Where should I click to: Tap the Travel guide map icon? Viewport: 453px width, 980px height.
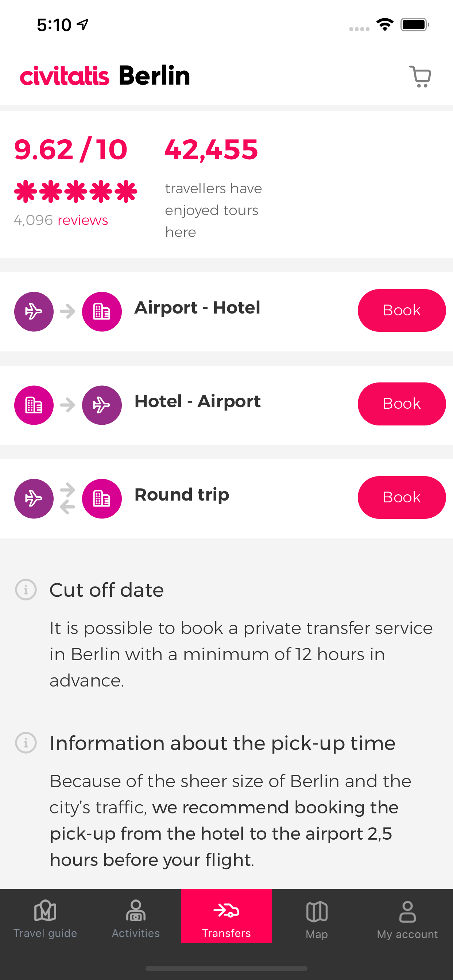click(x=45, y=911)
